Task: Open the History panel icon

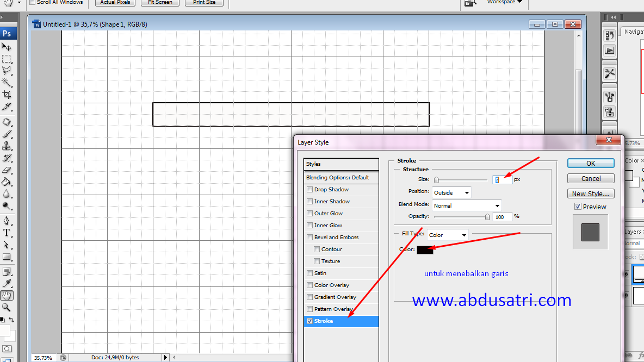Action: coord(610,35)
